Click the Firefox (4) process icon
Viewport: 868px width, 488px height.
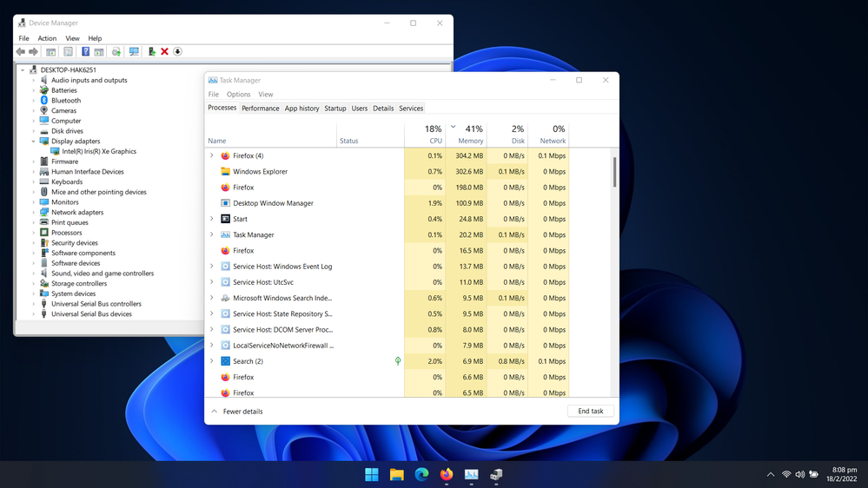225,155
